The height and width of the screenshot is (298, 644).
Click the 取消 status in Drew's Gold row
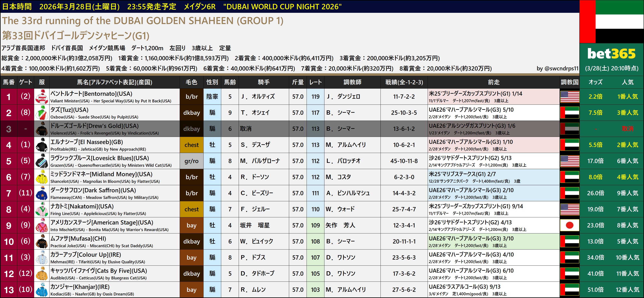pos(628,129)
